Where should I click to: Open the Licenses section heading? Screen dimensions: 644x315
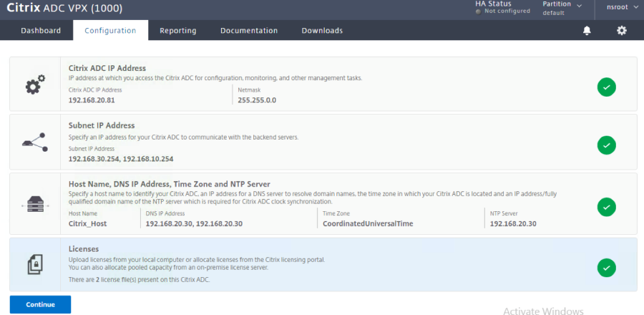(x=85, y=248)
